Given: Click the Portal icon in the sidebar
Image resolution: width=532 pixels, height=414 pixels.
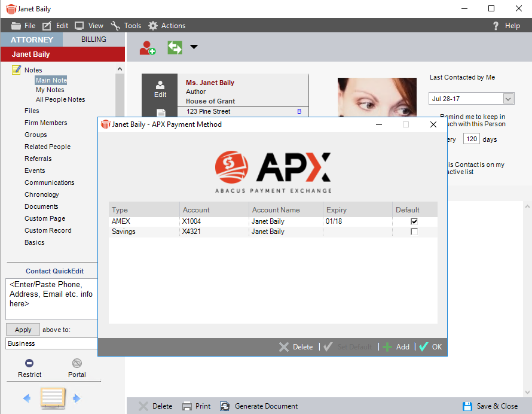Looking at the screenshot, I should coord(77,364).
